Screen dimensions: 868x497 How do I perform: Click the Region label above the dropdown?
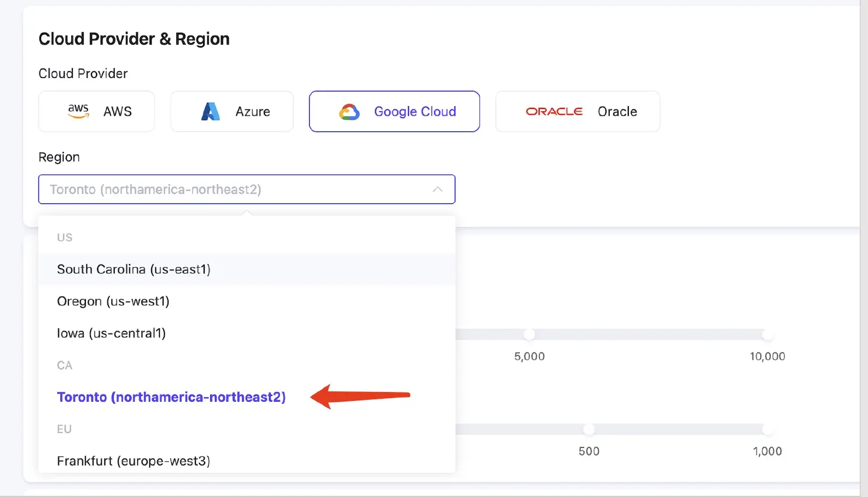click(x=59, y=157)
